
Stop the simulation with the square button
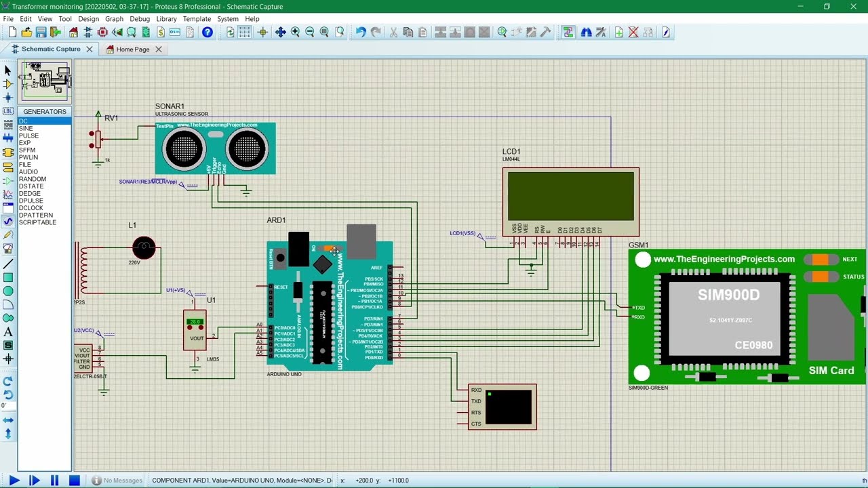pyautogui.click(x=75, y=481)
